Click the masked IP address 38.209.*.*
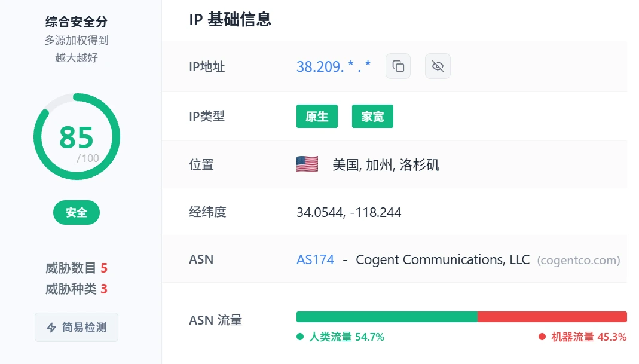Screen dimensions: 639x364 334,66
